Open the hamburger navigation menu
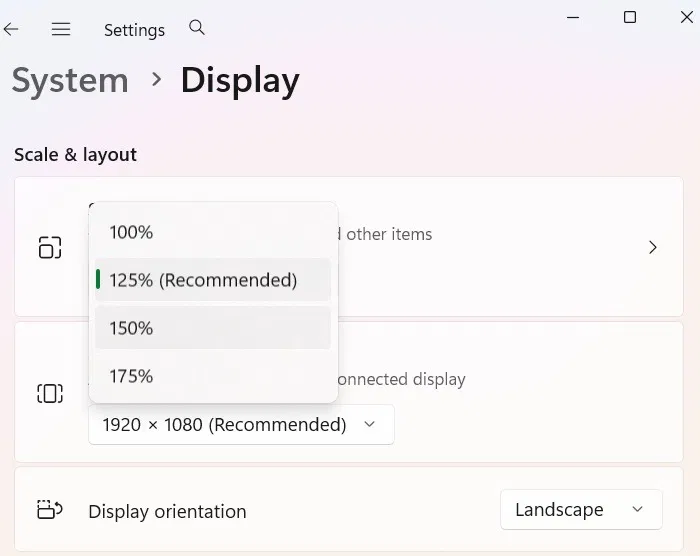The width and height of the screenshot is (700, 556). tap(61, 29)
